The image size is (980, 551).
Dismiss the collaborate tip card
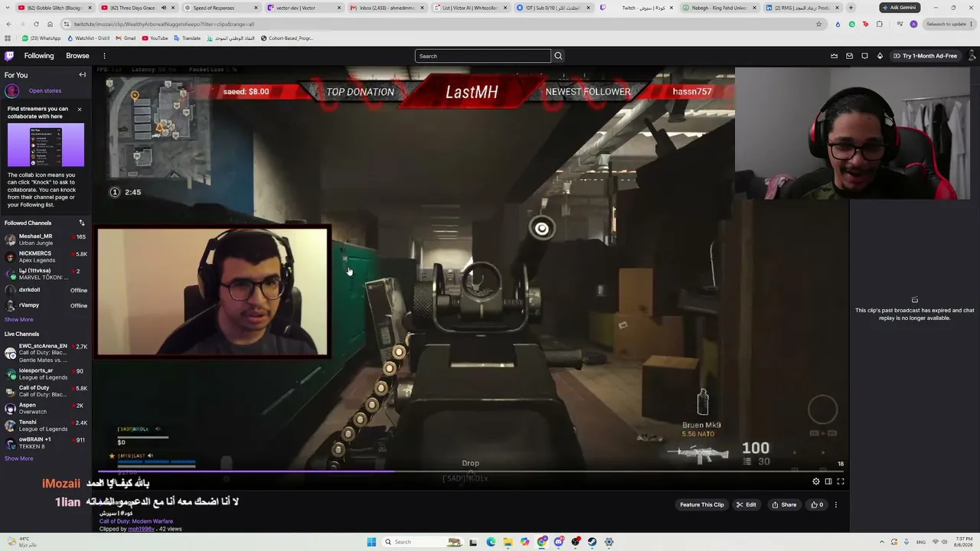(79, 109)
